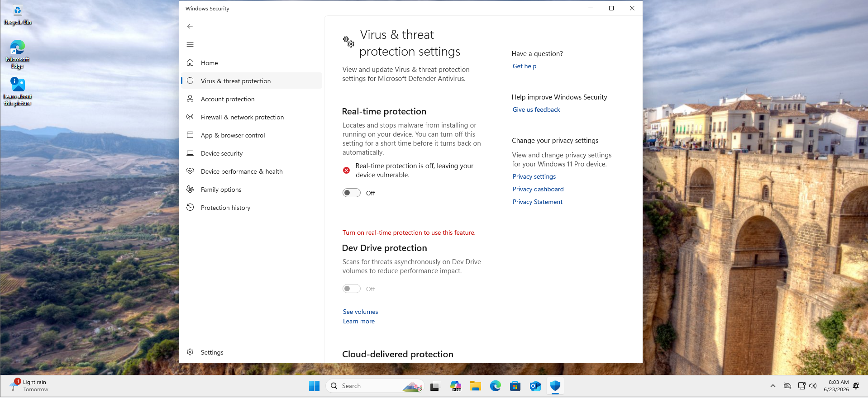Open the Privacy Statement link

point(537,202)
